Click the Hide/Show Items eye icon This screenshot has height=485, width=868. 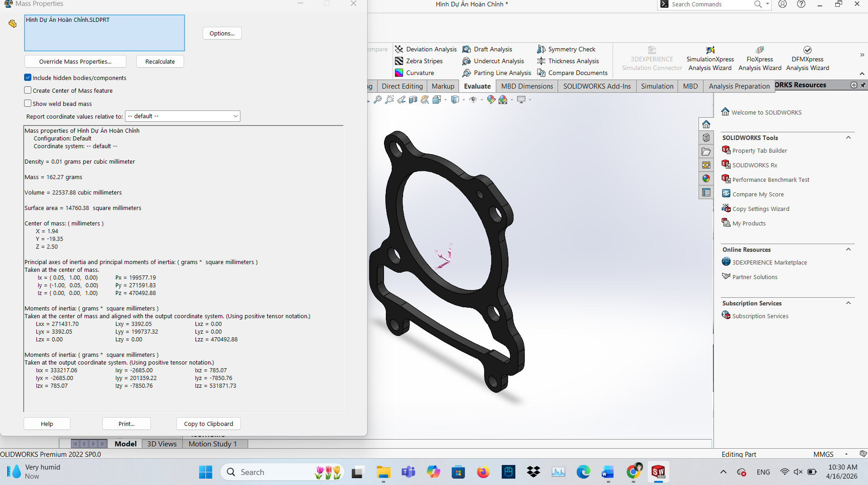point(473,100)
